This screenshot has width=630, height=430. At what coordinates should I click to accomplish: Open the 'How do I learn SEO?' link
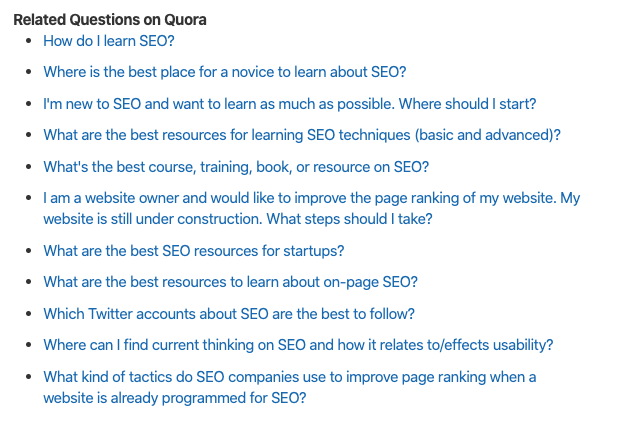(x=109, y=41)
